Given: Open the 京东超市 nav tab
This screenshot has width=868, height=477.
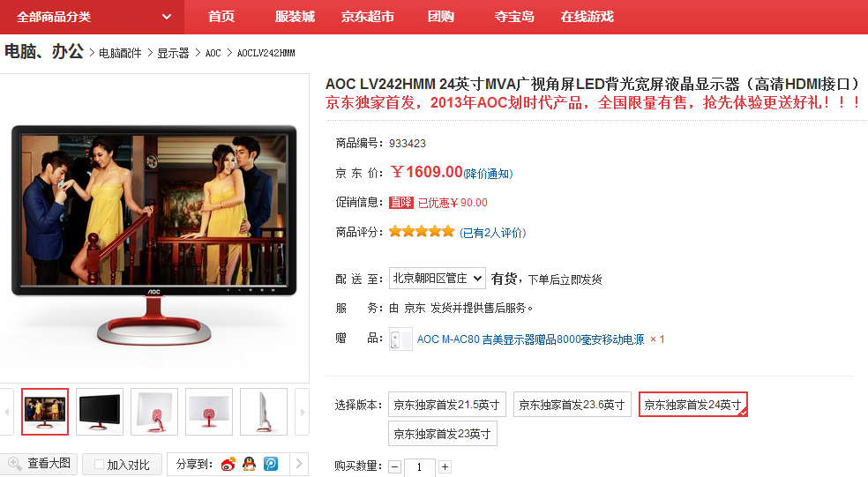Looking at the screenshot, I should (368, 17).
